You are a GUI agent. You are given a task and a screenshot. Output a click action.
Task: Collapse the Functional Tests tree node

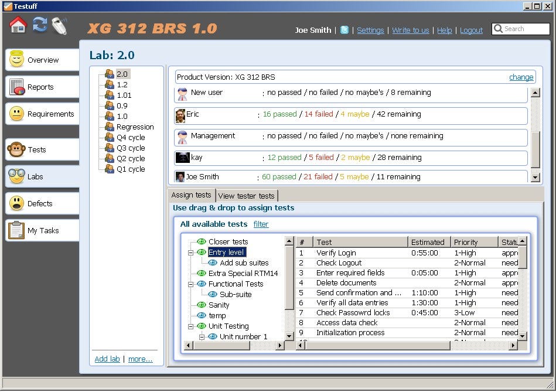(191, 284)
